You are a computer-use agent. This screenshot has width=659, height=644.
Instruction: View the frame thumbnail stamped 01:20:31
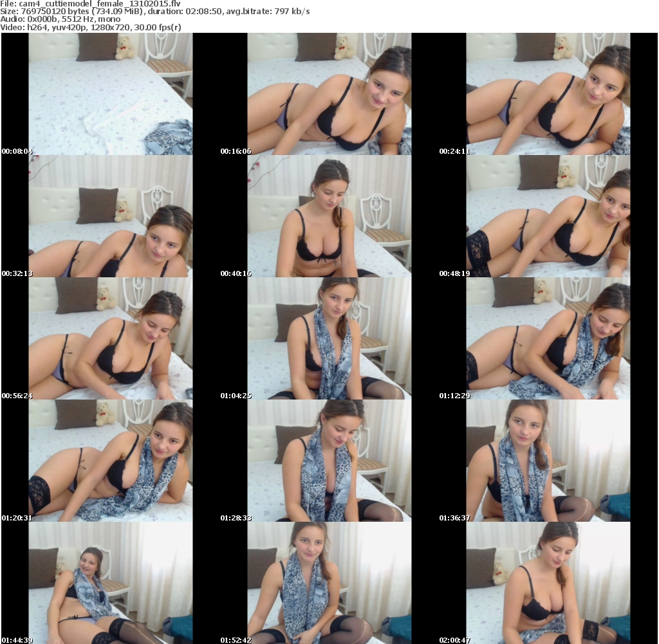coord(111,461)
